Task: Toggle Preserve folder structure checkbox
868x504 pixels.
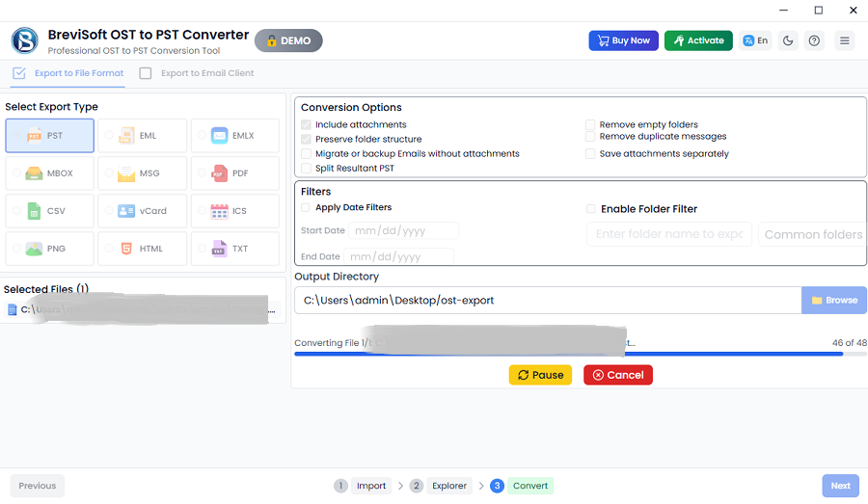Action: (306, 139)
